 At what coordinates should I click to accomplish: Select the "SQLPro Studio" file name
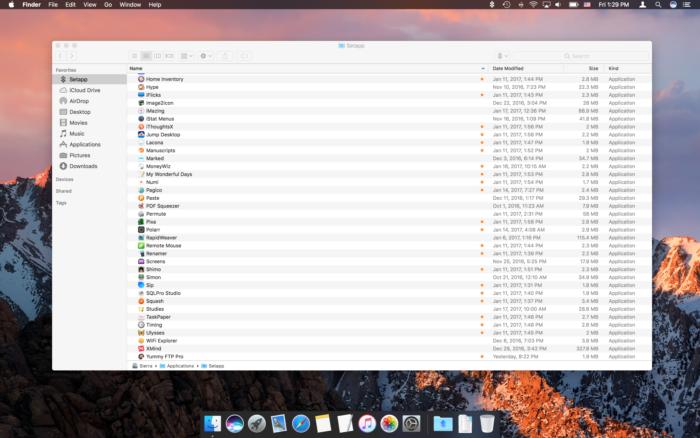(163, 293)
